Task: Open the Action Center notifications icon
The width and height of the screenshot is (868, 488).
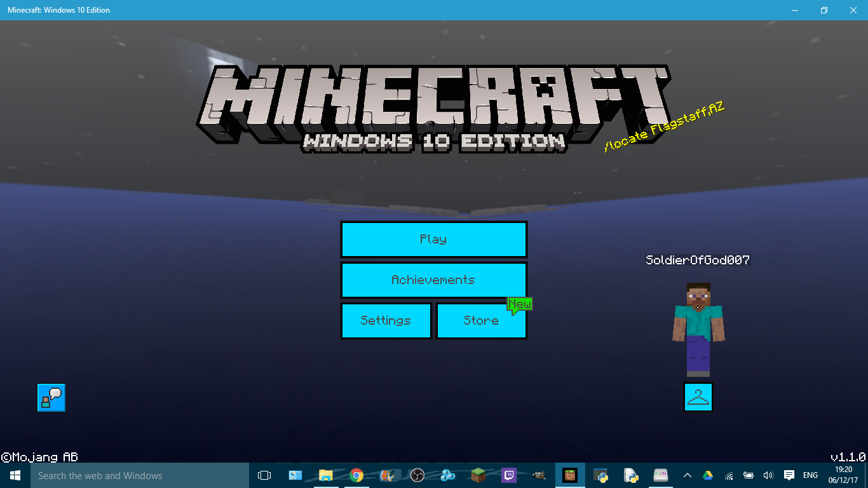Action: [x=789, y=475]
